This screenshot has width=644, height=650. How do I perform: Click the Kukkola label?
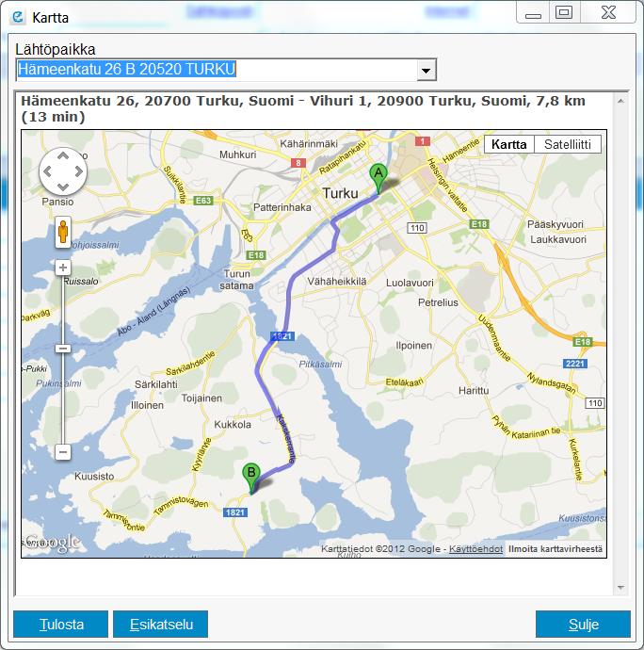click(x=233, y=425)
